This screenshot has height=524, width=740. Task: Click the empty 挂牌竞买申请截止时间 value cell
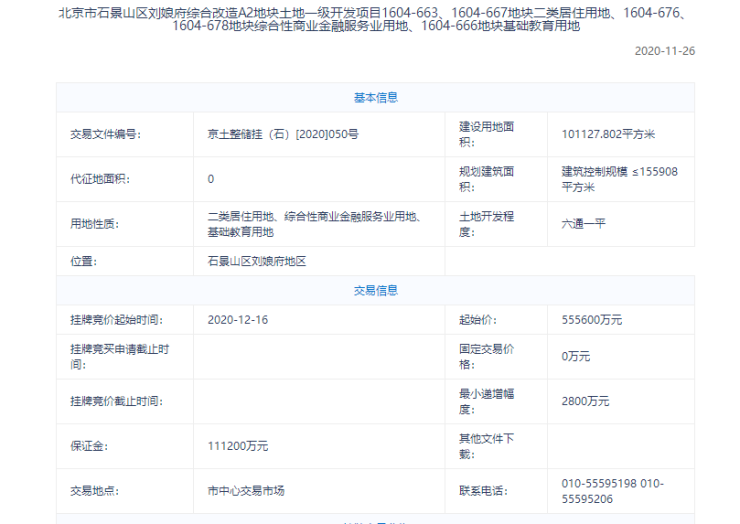[318, 356]
